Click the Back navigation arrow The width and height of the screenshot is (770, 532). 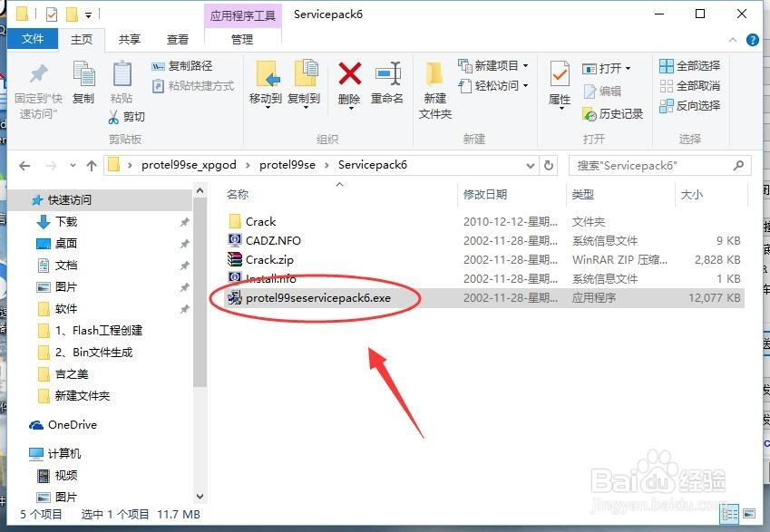point(24,166)
